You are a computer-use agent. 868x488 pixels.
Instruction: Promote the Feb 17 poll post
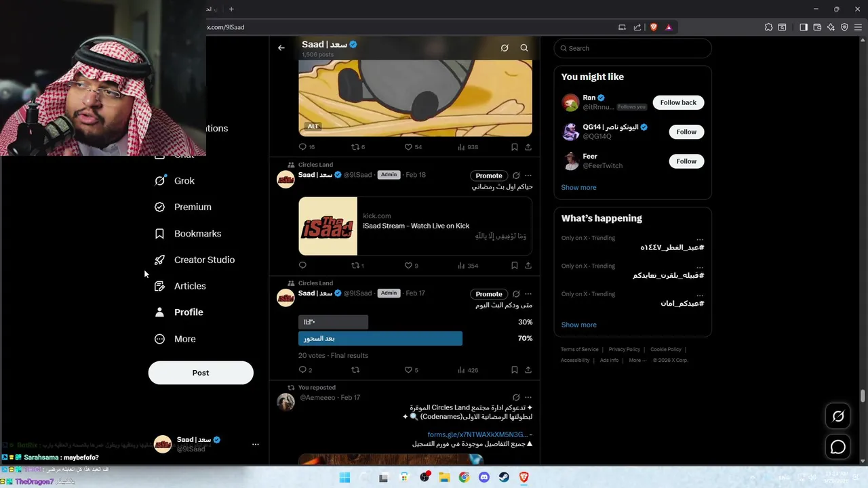click(489, 294)
